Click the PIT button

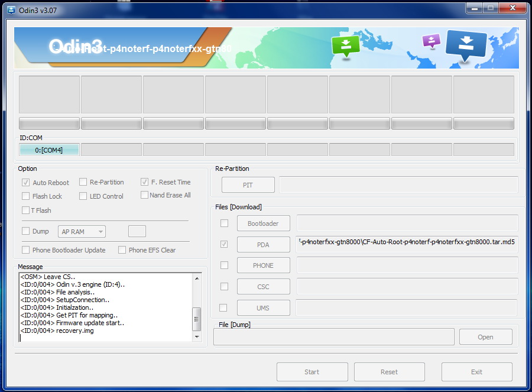coord(248,185)
